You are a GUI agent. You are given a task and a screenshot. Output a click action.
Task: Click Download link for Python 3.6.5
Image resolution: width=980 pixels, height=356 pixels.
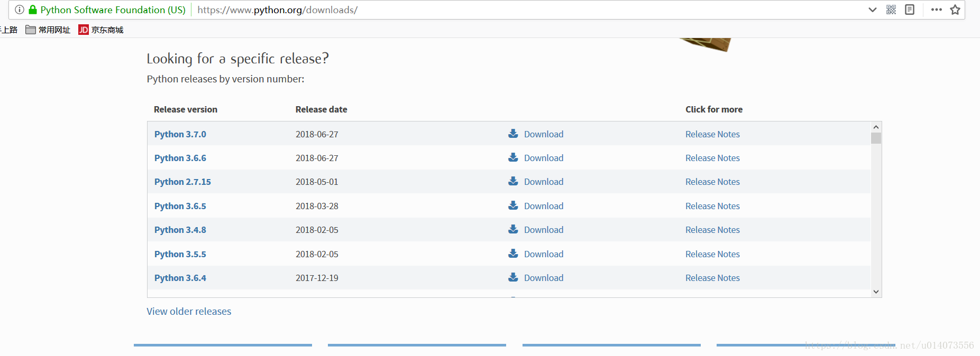pos(544,206)
